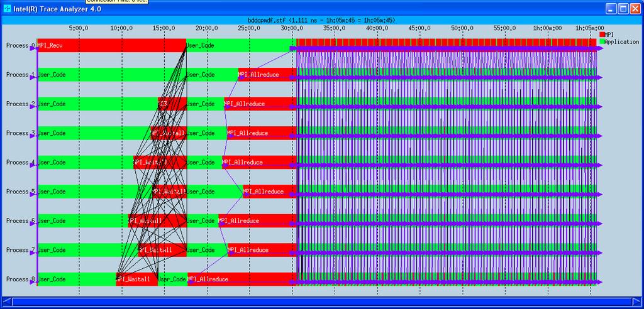
Task: Select the MPI_Allreduce bar on Process 5
Action: [270, 191]
